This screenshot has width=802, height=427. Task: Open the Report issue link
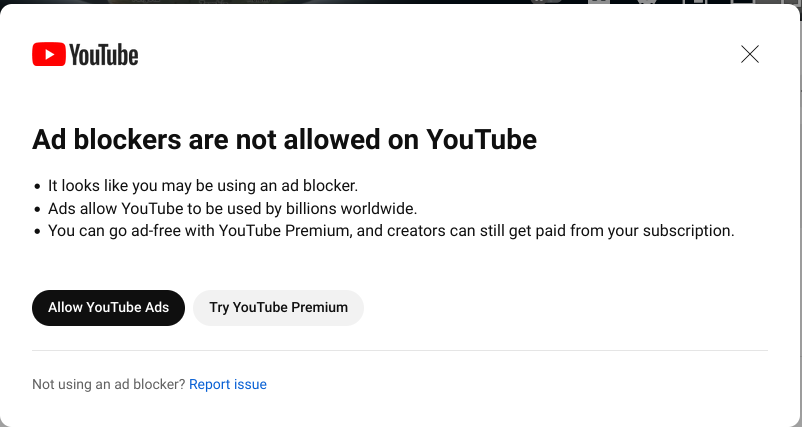tap(228, 384)
